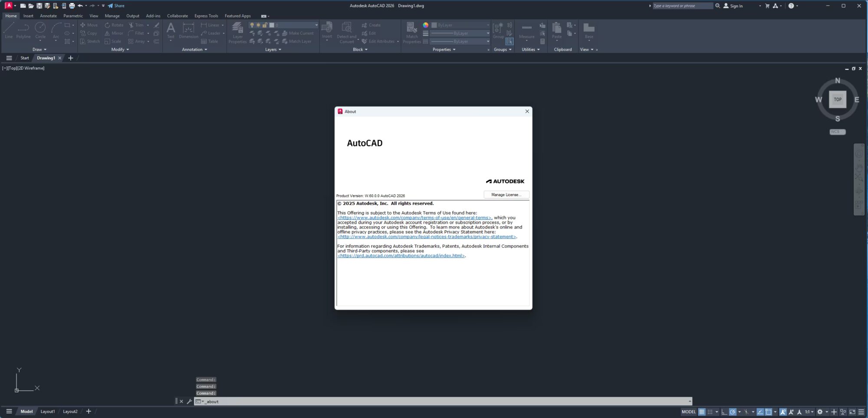Open Layer Properties manager
The height and width of the screenshot is (418, 868).
[x=237, y=31]
